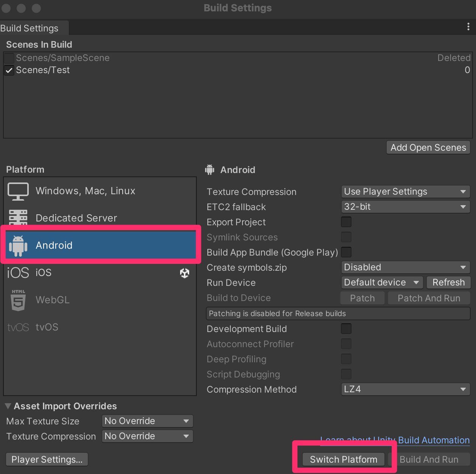The width and height of the screenshot is (476, 474).
Task: Select the Build Settings tab
Action: [x=30, y=28]
